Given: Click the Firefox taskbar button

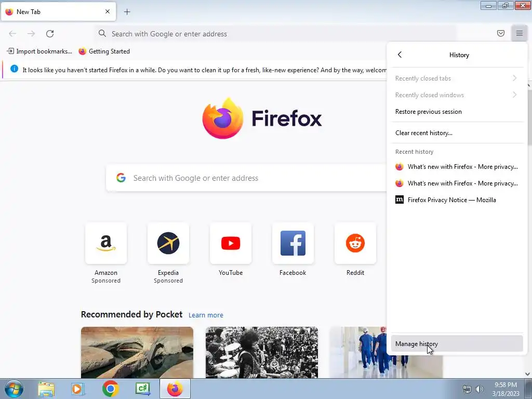Looking at the screenshot, I should click(175, 389).
